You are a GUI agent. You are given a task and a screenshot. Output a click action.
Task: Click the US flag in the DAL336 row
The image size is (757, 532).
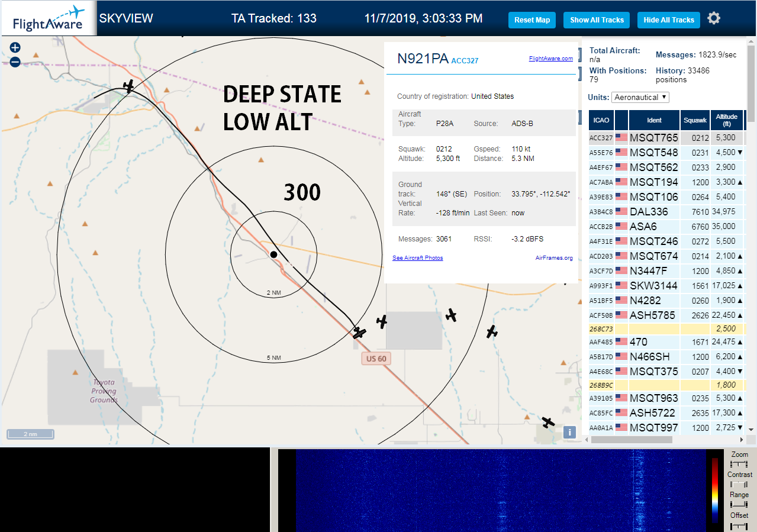click(x=621, y=212)
